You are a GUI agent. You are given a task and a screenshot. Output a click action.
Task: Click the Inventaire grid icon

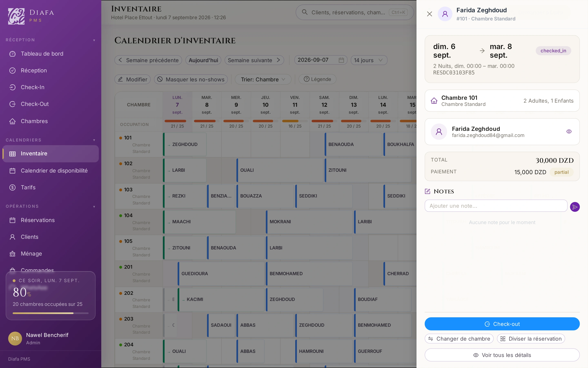(12, 154)
